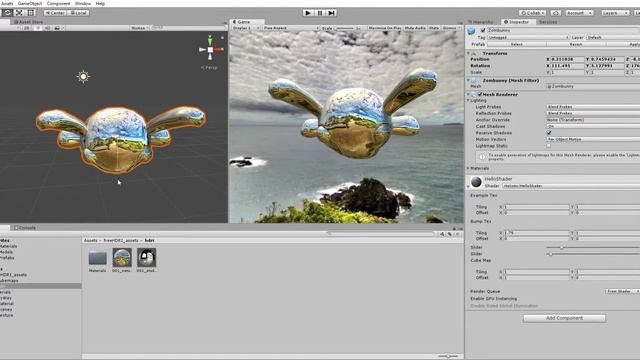
Task: Select the directional light sun gizmo
Action: pos(83,76)
